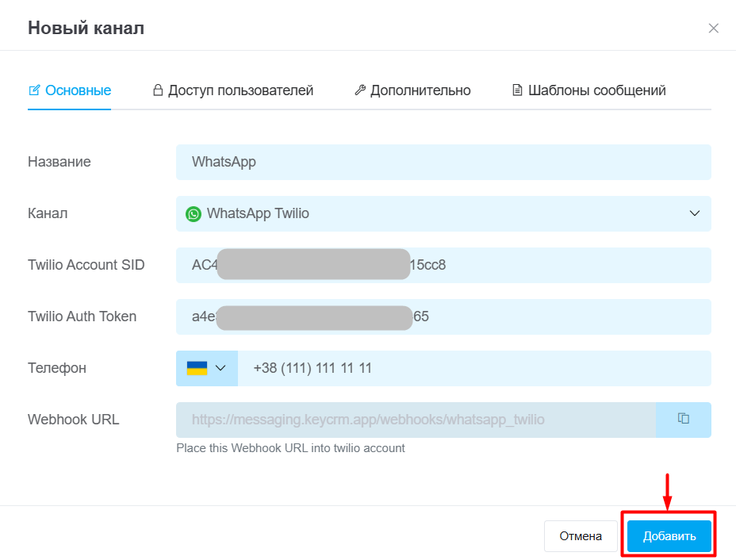Viewport: 736px width, 560px height.
Task: Click the Webhook URL label
Action: (x=74, y=420)
